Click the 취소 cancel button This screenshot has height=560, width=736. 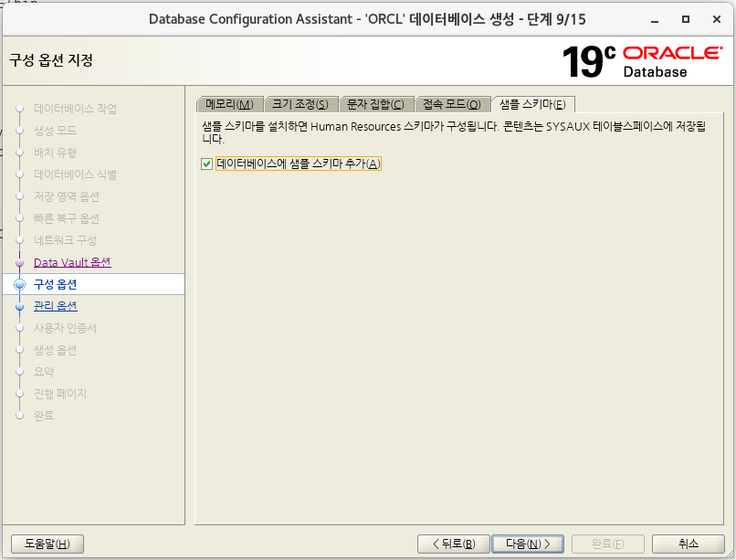(689, 544)
